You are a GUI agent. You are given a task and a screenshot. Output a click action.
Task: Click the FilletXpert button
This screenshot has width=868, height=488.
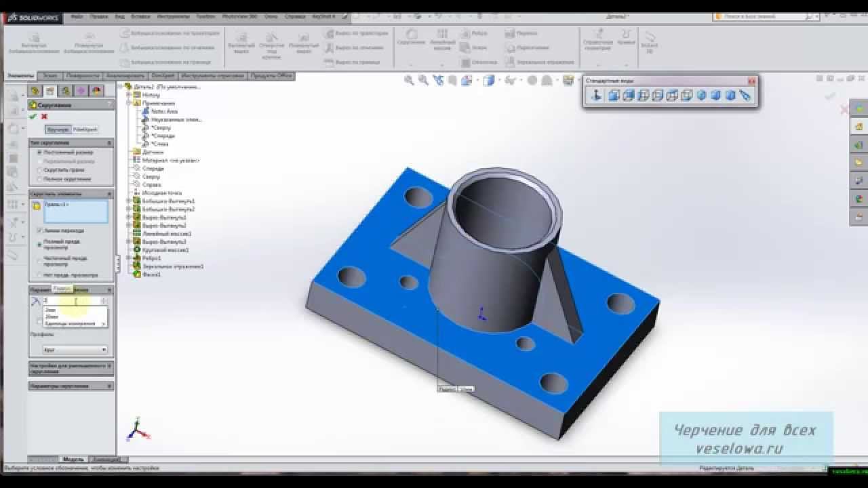[85, 129]
